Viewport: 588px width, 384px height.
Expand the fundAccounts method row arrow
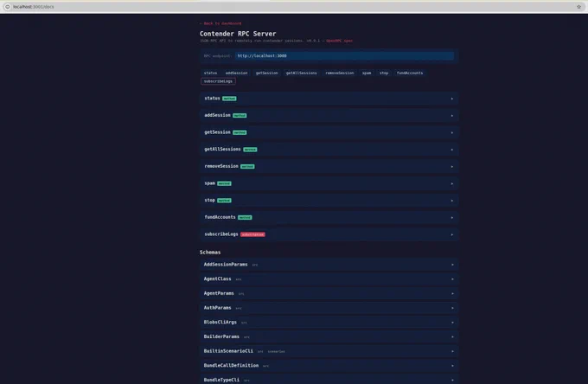coord(452,217)
